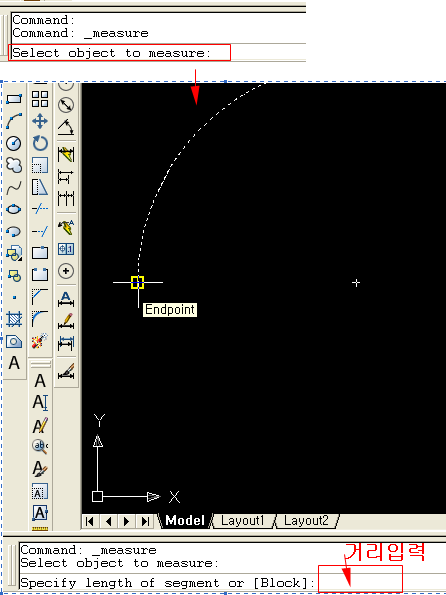446x595 pixels.
Task: Open Dimension Style with brush icon
Action: [66, 371]
